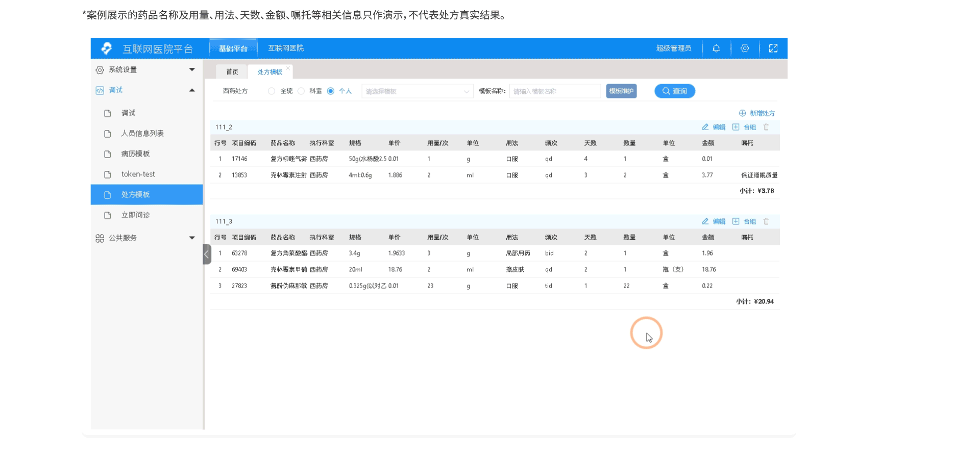Switch to the 互联网医院 top tab
The image size is (980, 459).
tap(286, 48)
